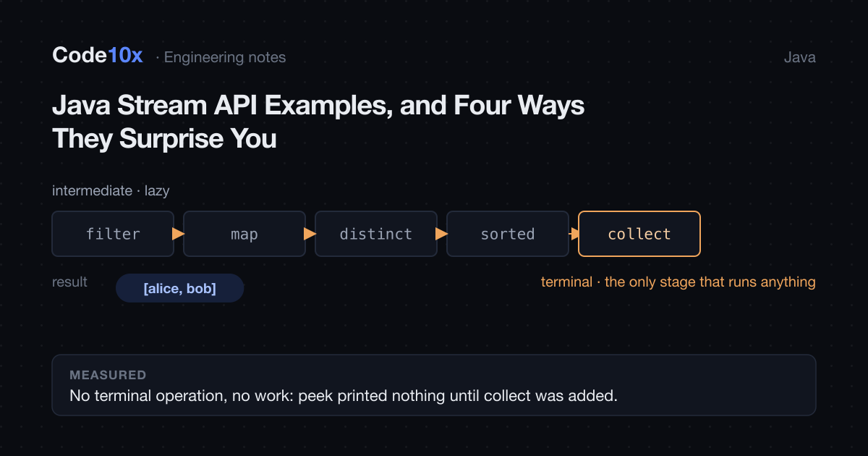Click the arrow between map and distinct

click(310, 234)
